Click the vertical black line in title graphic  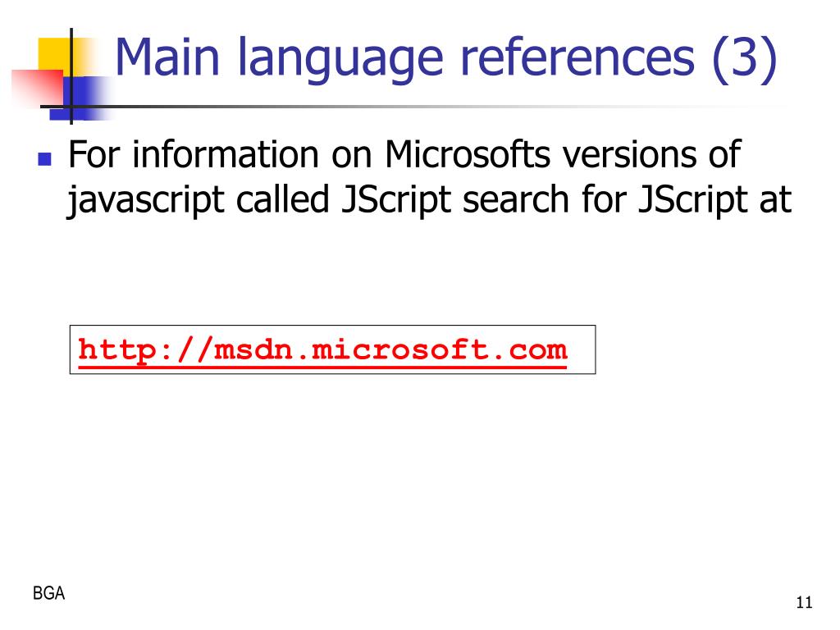click(x=71, y=76)
